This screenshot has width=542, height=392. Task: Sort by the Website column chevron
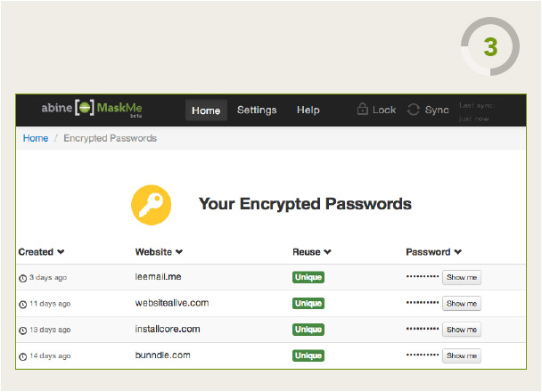click(x=179, y=252)
